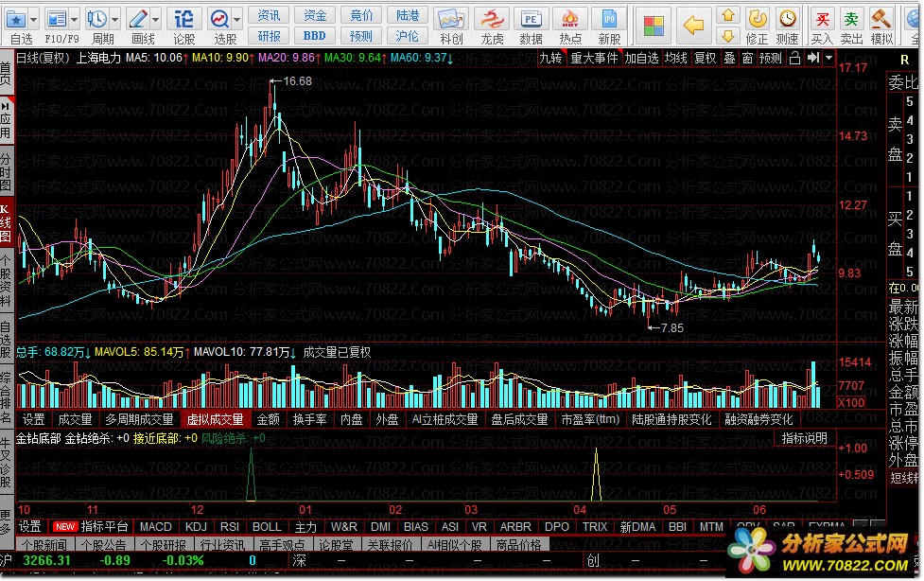Open the 自选 favorites star icon
The image size is (924, 581).
tap(16, 20)
